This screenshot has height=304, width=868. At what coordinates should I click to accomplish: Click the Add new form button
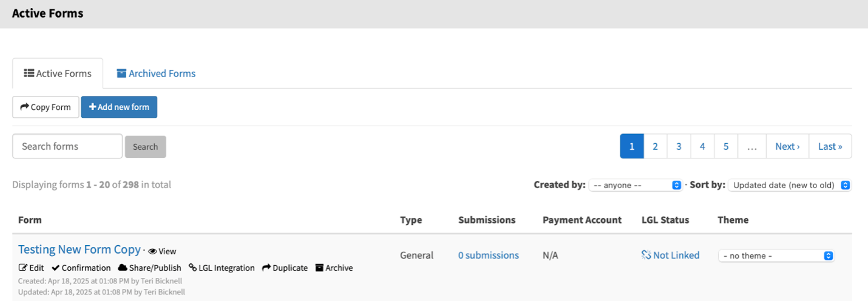click(x=119, y=107)
